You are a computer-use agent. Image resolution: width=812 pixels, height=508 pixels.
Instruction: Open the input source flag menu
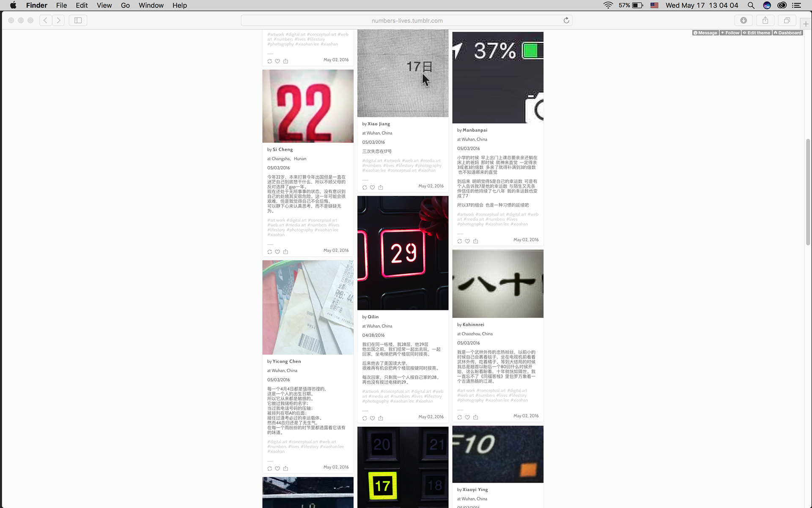(x=654, y=6)
